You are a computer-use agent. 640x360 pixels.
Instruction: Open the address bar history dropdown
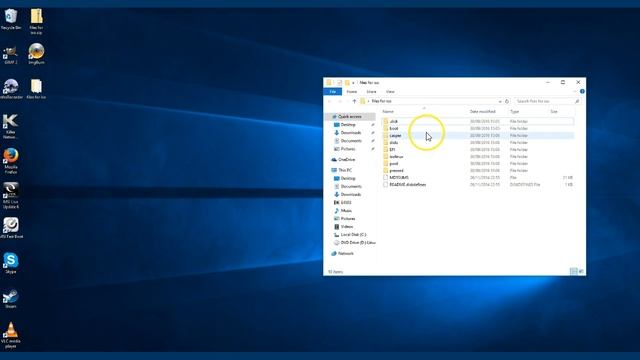(500, 101)
